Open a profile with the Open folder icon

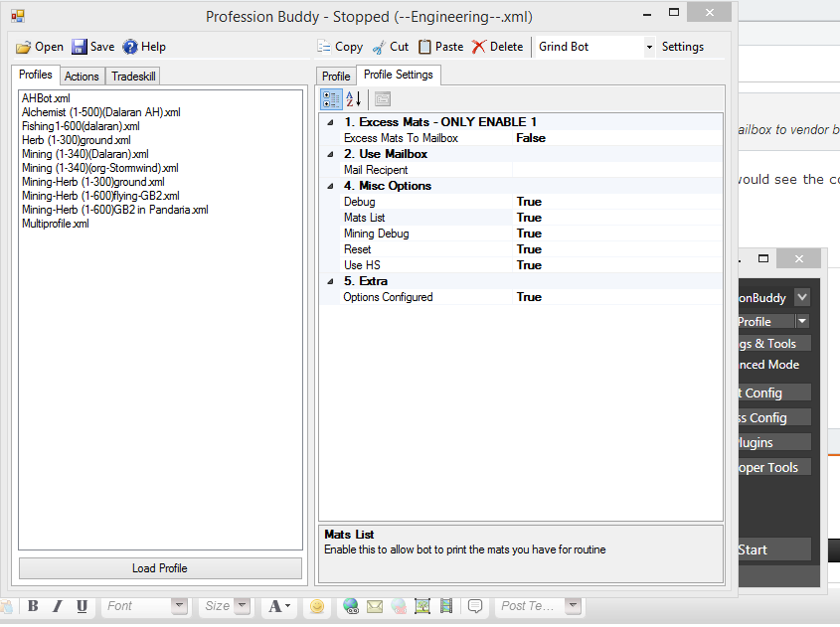23,47
